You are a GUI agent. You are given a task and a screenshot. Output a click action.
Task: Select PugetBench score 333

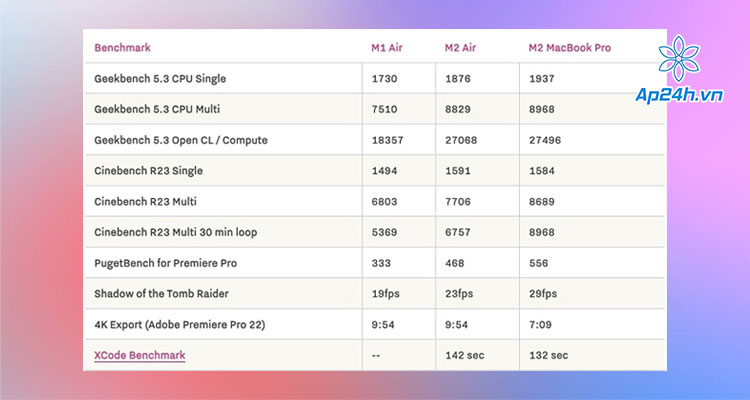pos(381,263)
